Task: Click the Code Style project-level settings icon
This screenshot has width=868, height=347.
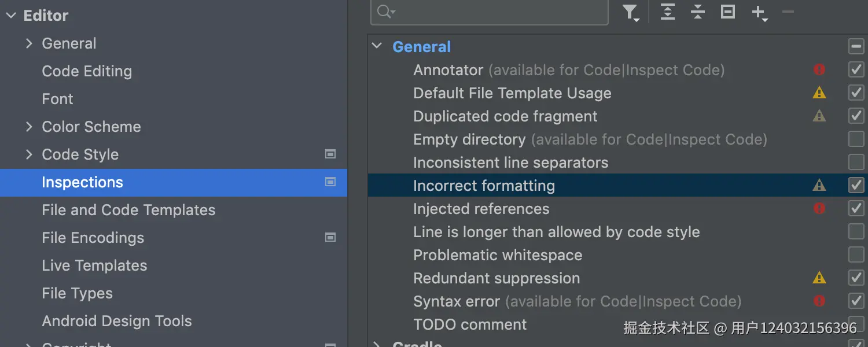Action: click(330, 154)
